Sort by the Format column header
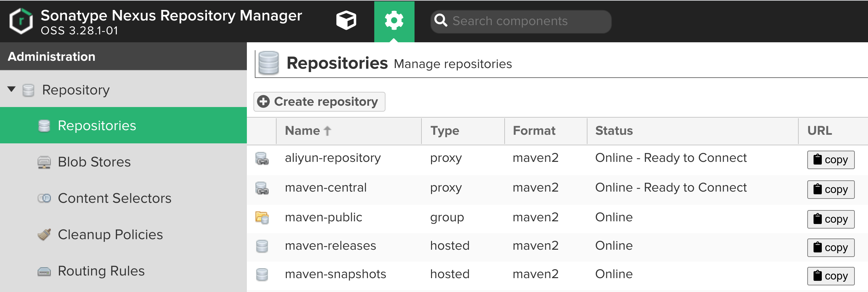This screenshot has width=868, height=292. point(546,131)
